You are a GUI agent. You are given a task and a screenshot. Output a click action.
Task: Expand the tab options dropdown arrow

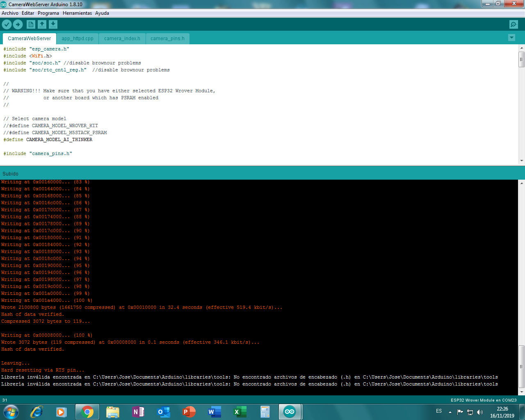511,38
